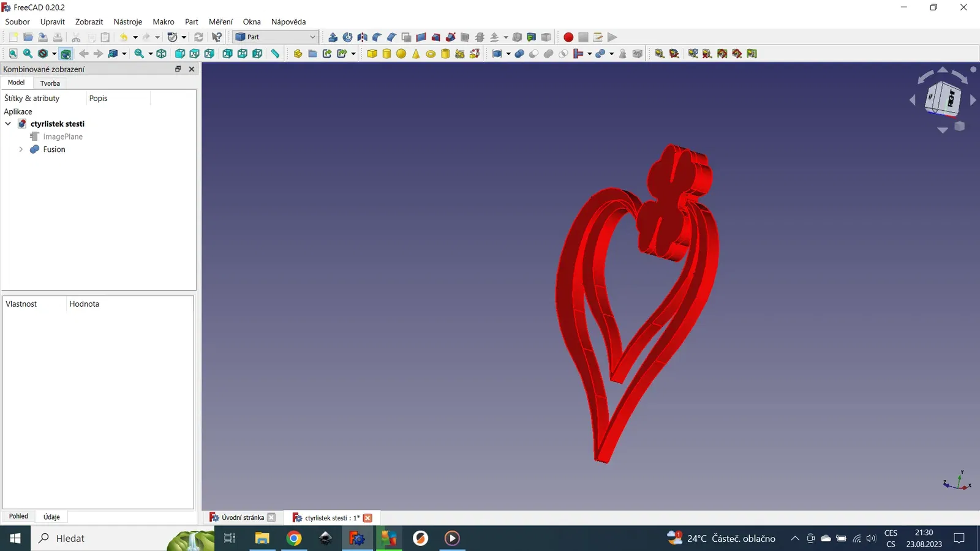
Task: Select the Fusion object in tree
Action: pyautogui.click(x=54, y=149)
